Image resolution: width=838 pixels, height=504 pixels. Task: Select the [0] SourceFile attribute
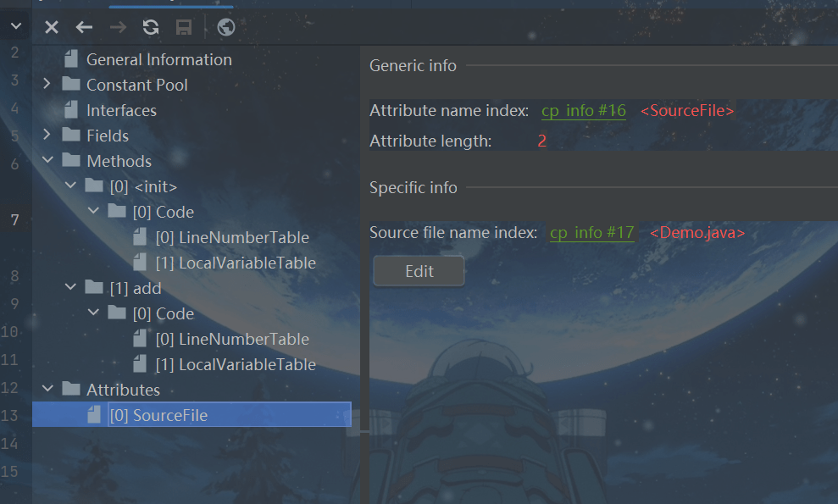(158, 415)
